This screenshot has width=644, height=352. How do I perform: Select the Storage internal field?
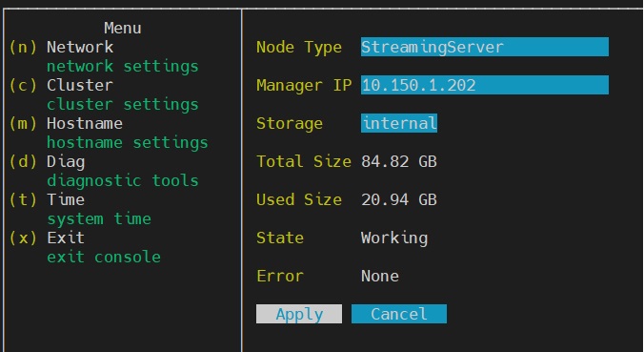click(399, 123)
